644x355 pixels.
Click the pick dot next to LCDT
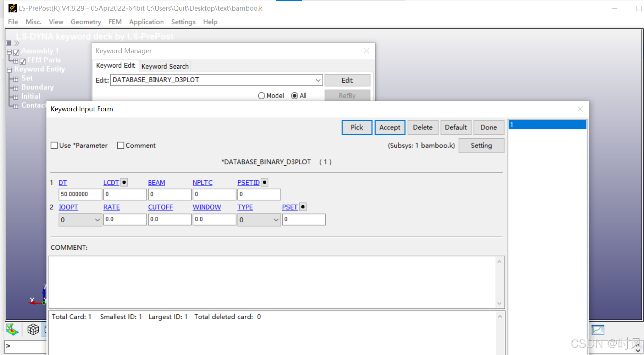124,182
